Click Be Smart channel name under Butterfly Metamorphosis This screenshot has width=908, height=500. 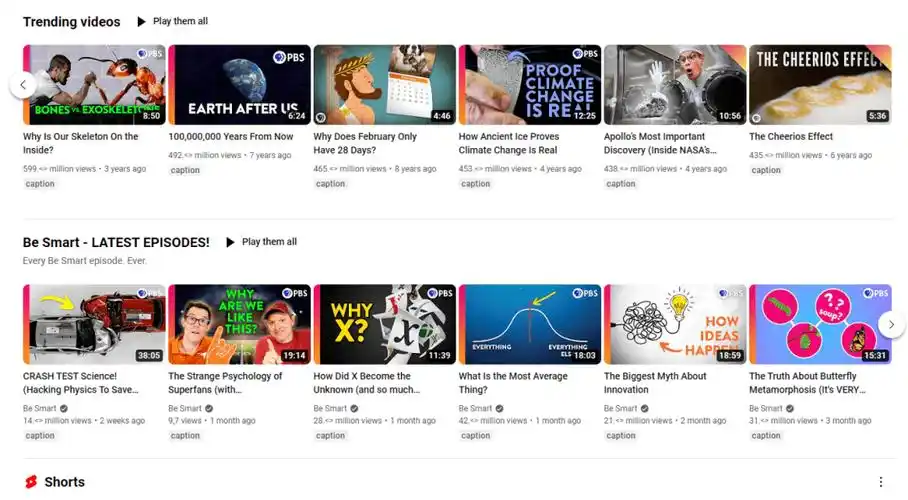click(x=766, y=409)
